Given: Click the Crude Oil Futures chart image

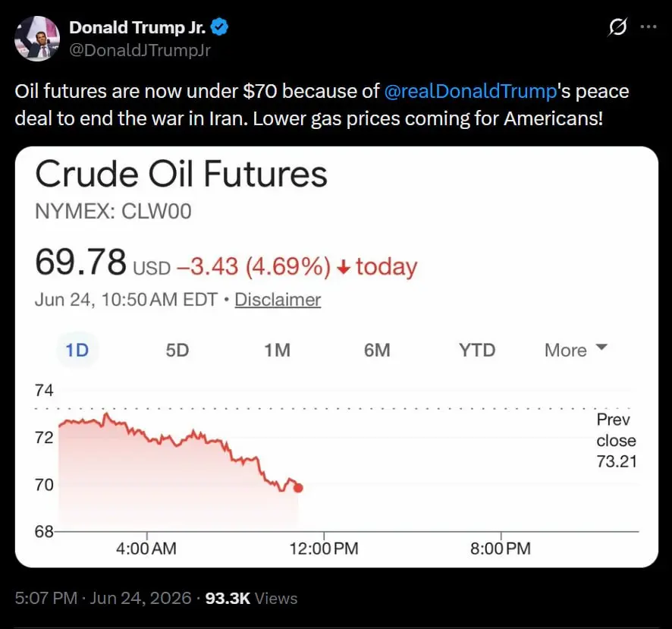Looking at the screenshot, I should (337, 357).
